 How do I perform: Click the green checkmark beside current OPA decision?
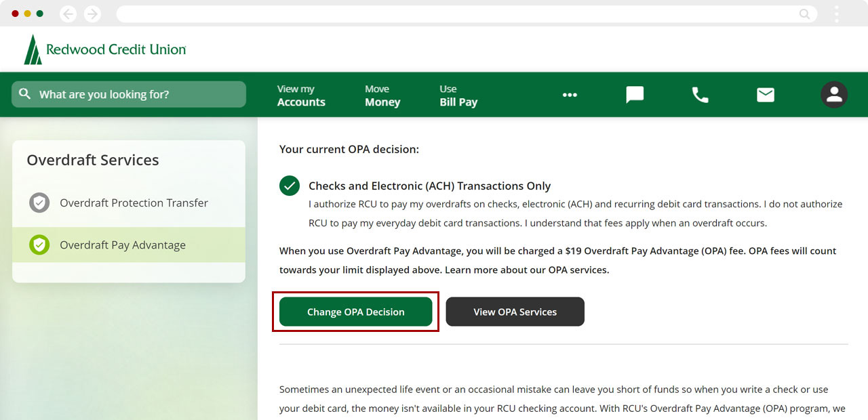point(290,186)
